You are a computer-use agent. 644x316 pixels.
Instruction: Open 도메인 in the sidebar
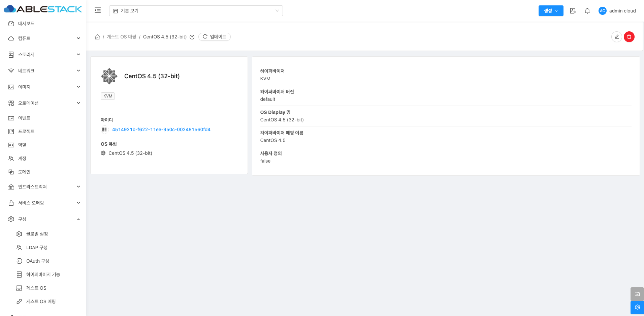[x=43, y=172]
